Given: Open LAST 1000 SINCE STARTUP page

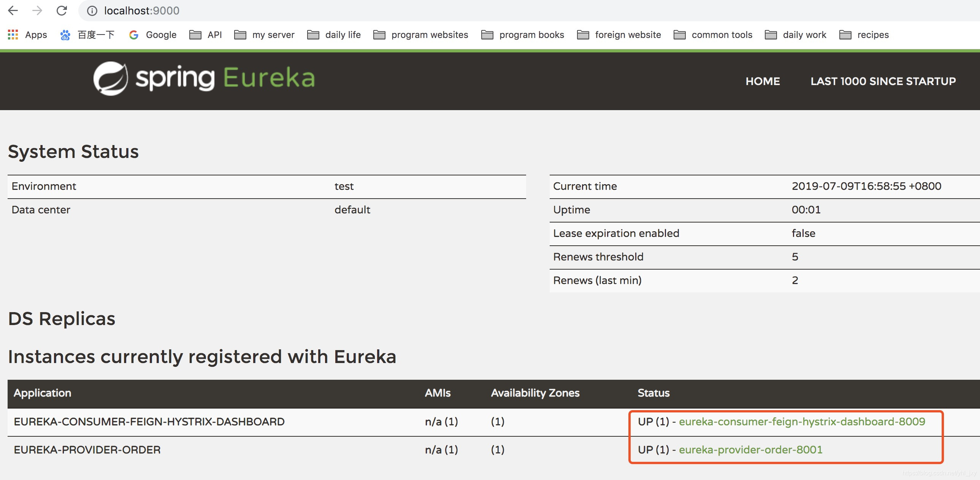Looking at the screenshot, I should tap(883, 81).
